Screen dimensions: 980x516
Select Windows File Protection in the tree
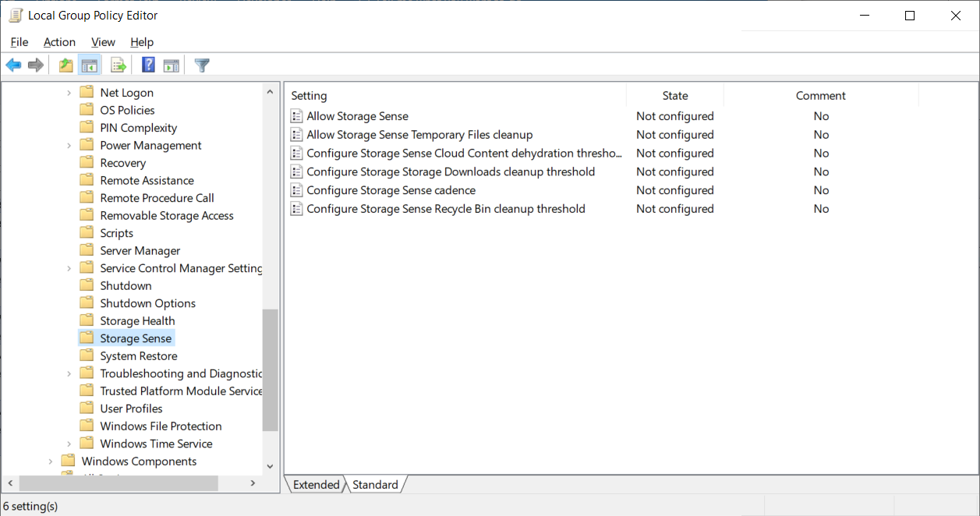point(161,426)
